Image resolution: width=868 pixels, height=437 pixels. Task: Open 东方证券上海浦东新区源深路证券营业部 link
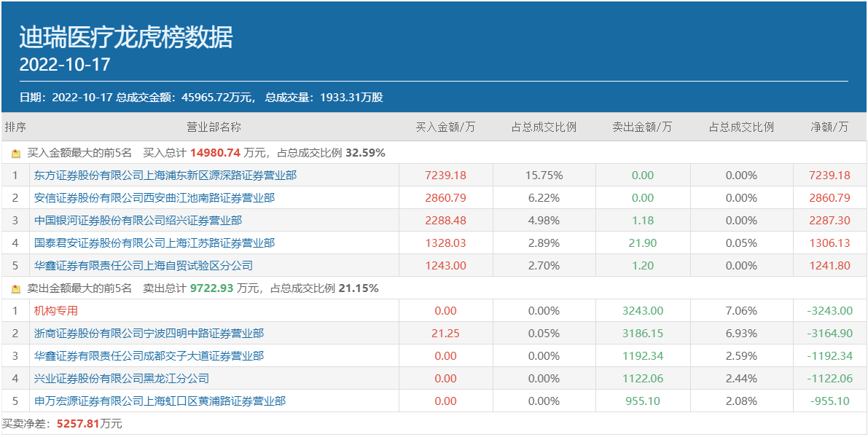coord(165,176)
